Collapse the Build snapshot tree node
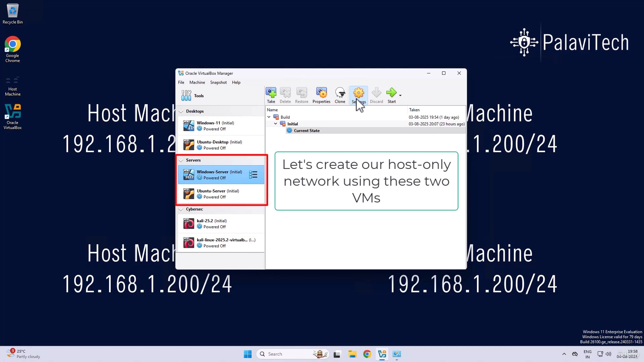Viewport: 644px width, 362px height. pyautogui.click(x=269, y=117)
